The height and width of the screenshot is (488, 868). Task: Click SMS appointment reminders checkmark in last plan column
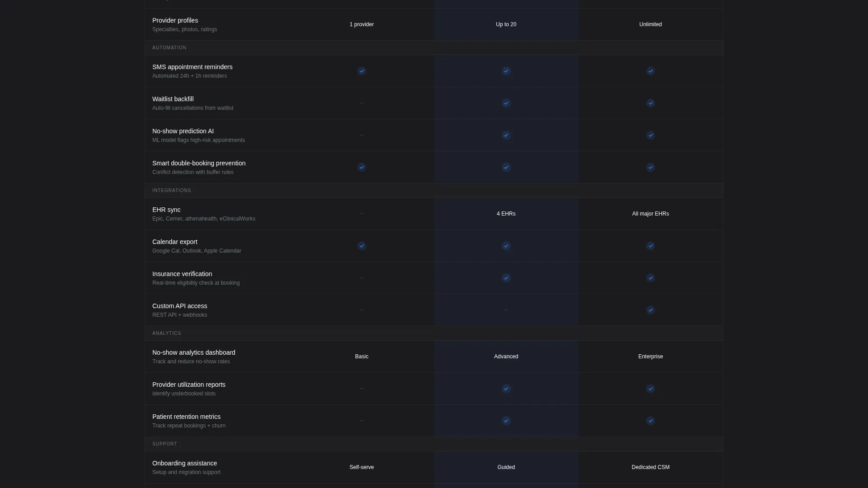pyautogui.click(x=651, y=71)
